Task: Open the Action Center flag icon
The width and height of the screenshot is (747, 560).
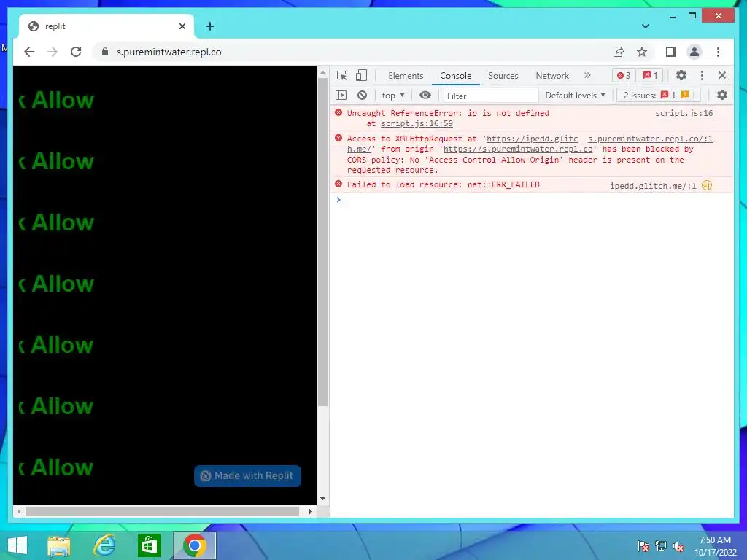Action: tap(643, 546)
